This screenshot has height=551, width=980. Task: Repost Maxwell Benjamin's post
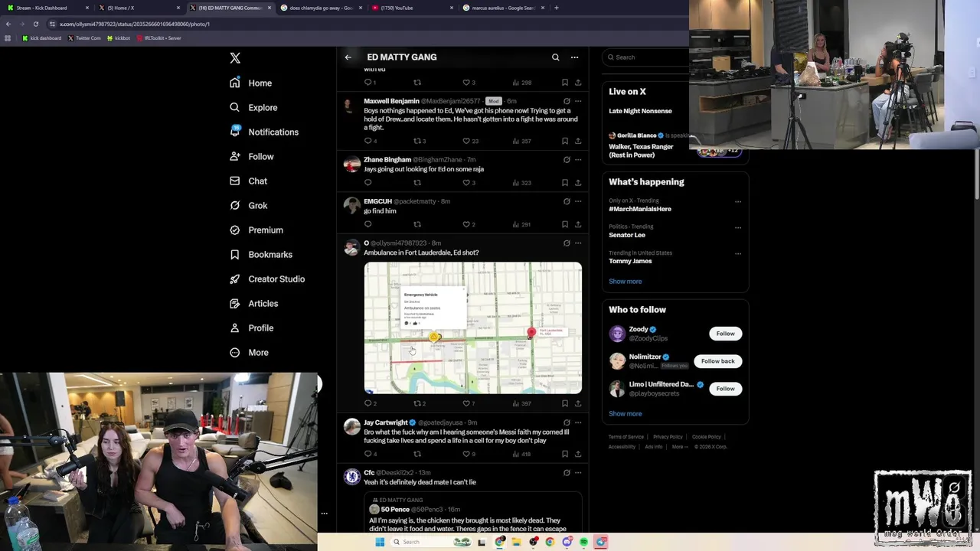coord(417,141)
